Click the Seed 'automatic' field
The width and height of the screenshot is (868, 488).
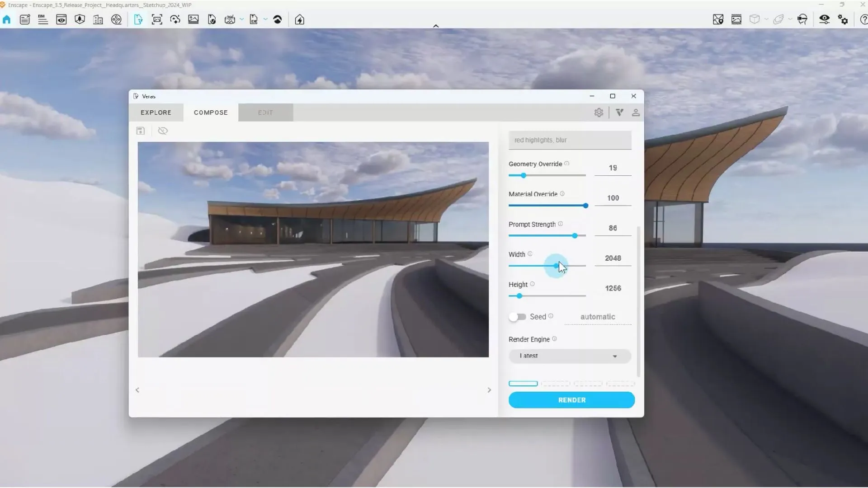click(x=598, y=317)
